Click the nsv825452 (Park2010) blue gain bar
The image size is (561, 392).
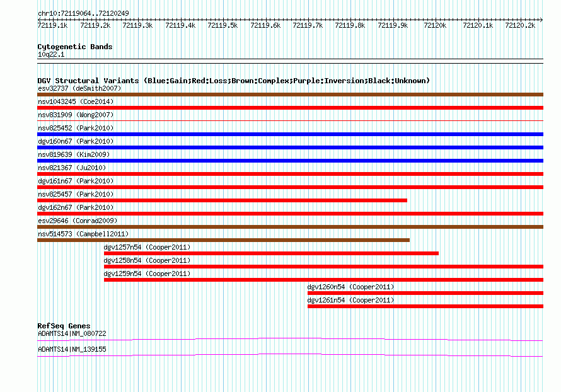(290, 134)
